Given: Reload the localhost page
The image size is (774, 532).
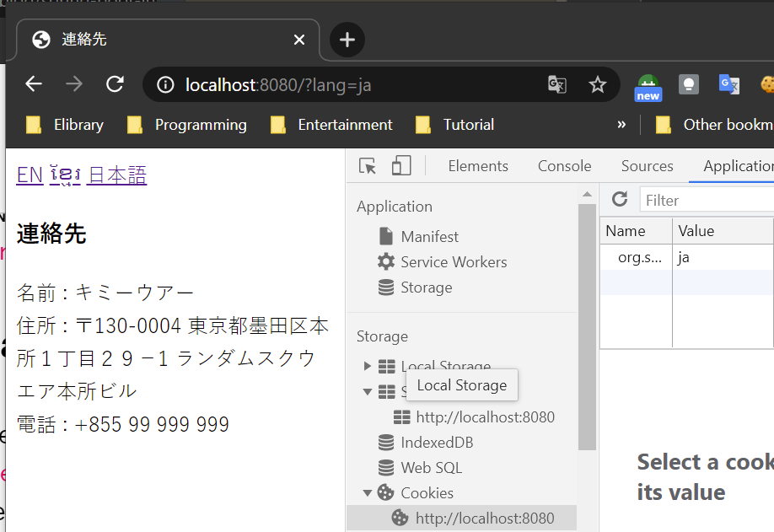Looking at the screenshot, I should click(115, 84).
